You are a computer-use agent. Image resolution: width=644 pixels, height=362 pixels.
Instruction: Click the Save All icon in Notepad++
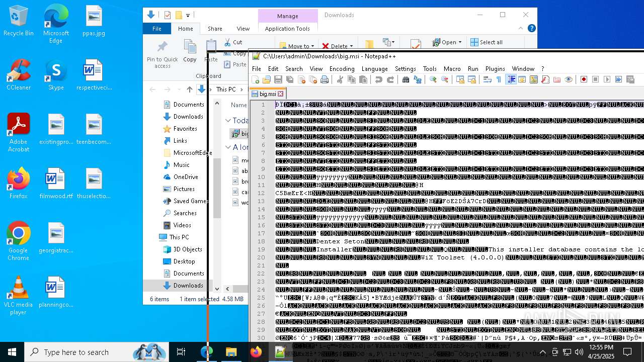tap(290, 79)
